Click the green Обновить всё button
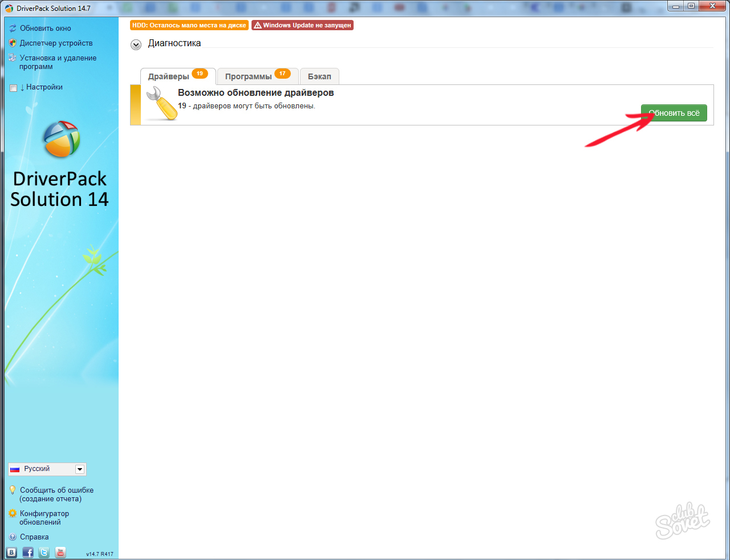Viewport: 730px width, 560px height. coord(674,113)
